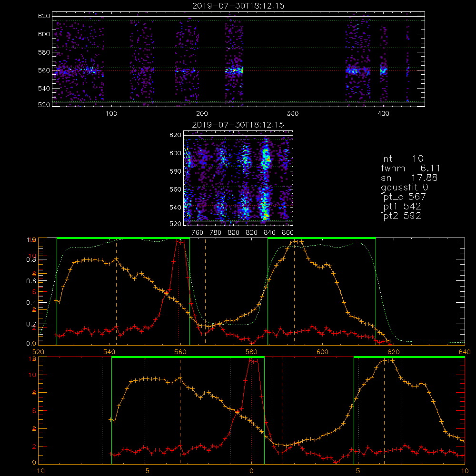Image resolution: width=476 pixels, height=476 pixels.
Task: Click y-axis label 0.2 of upper profile plot
Action: pos(31,324)
